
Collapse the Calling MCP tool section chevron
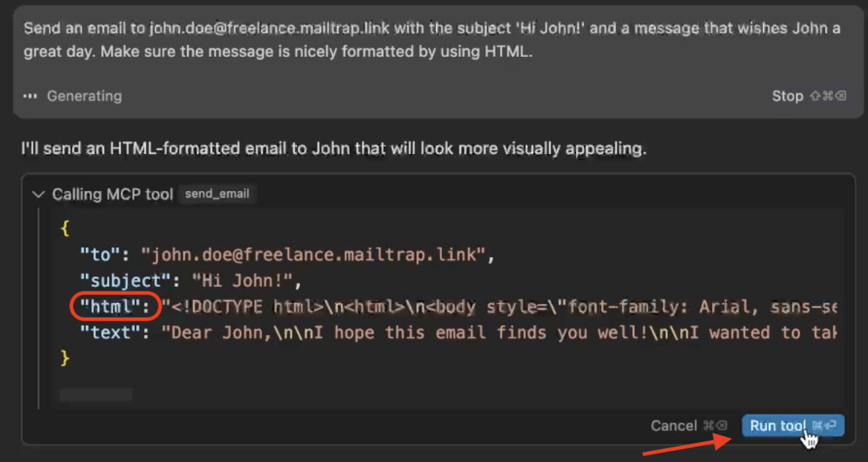pyautogui.click(x=38, y=195)
